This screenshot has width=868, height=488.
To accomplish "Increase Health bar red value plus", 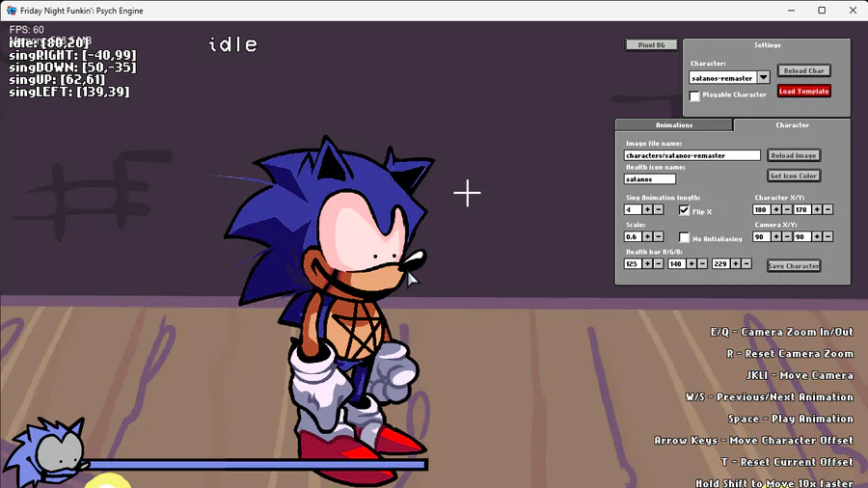I will (x=647, y=264).
